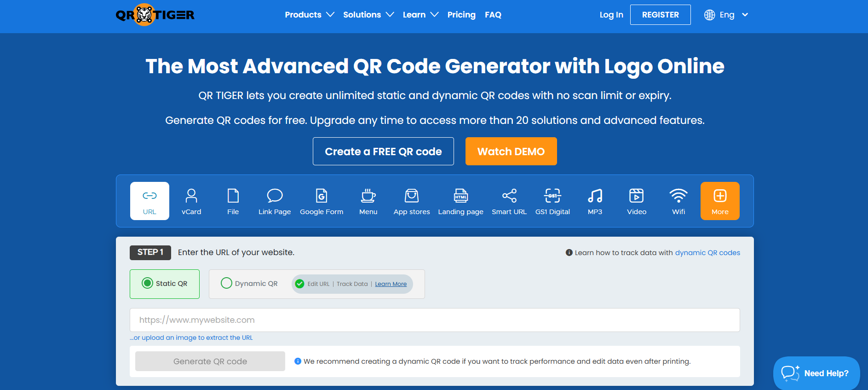868x390 pixels.
Task: Click into the website URL input field
Action: pyautogui.click(x=434, y=320)
